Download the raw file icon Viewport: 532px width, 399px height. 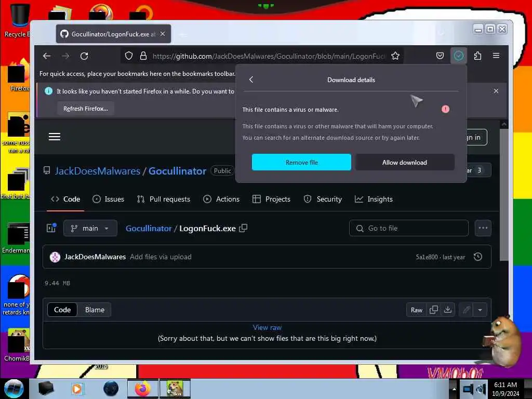coord(448,310)
